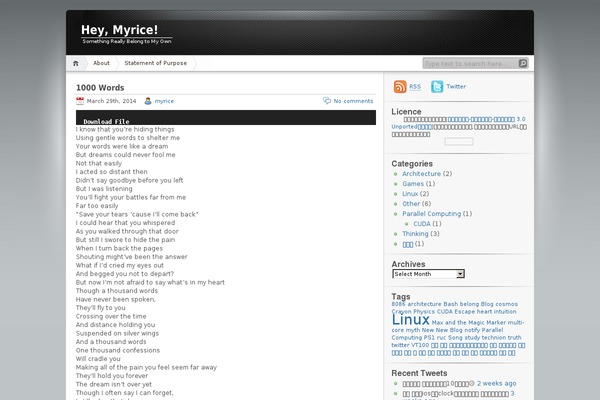Click the Download File bar
This screenshot has height=400, width=600.
[x=226, y=118]
